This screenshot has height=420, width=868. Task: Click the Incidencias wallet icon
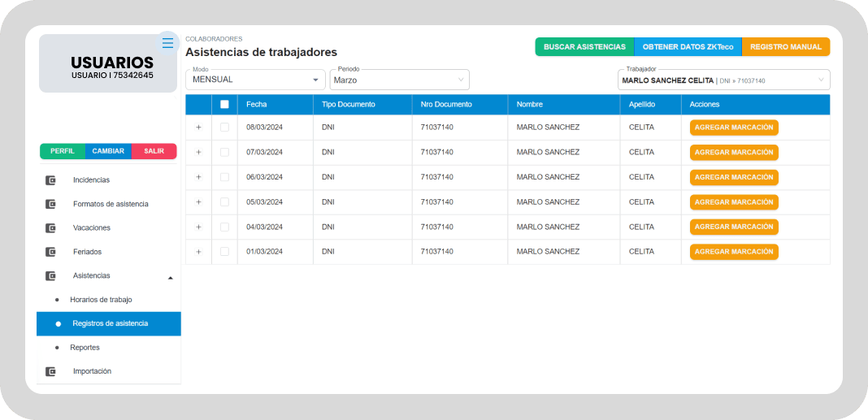[50, 180]
